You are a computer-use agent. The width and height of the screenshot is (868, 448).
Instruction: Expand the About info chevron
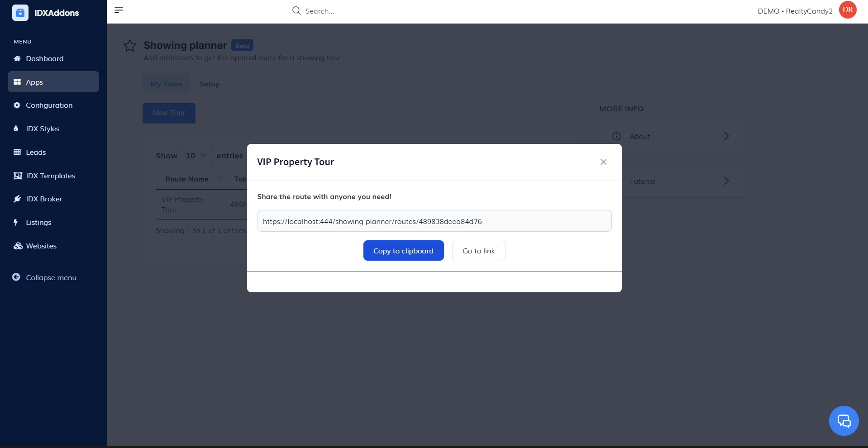point(726,136)
